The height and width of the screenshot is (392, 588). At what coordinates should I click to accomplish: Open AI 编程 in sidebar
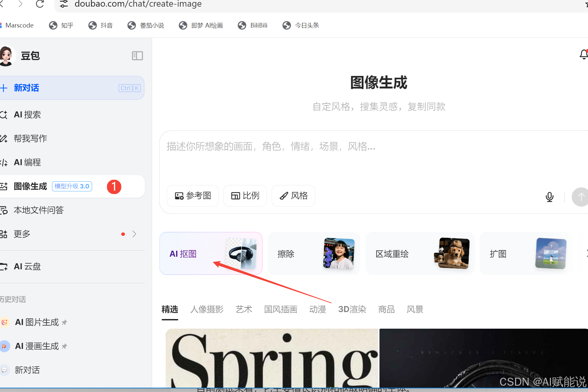(x=72, y=163)
